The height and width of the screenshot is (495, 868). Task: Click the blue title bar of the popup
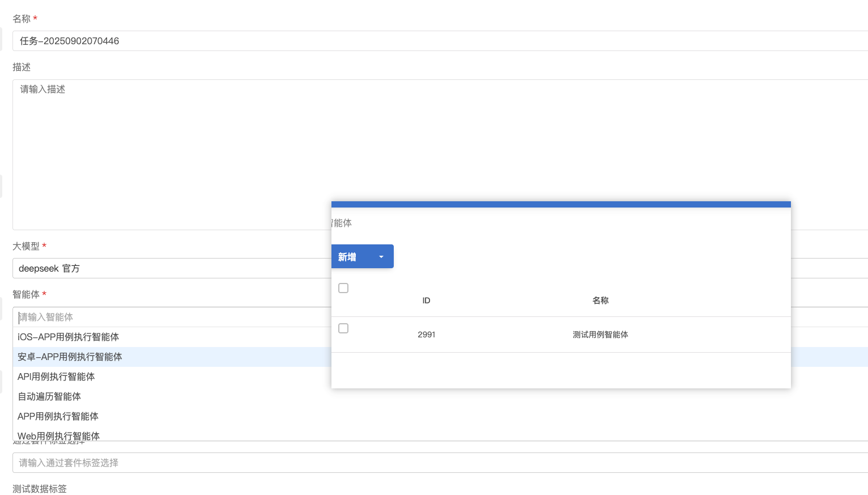coord(561,204)
